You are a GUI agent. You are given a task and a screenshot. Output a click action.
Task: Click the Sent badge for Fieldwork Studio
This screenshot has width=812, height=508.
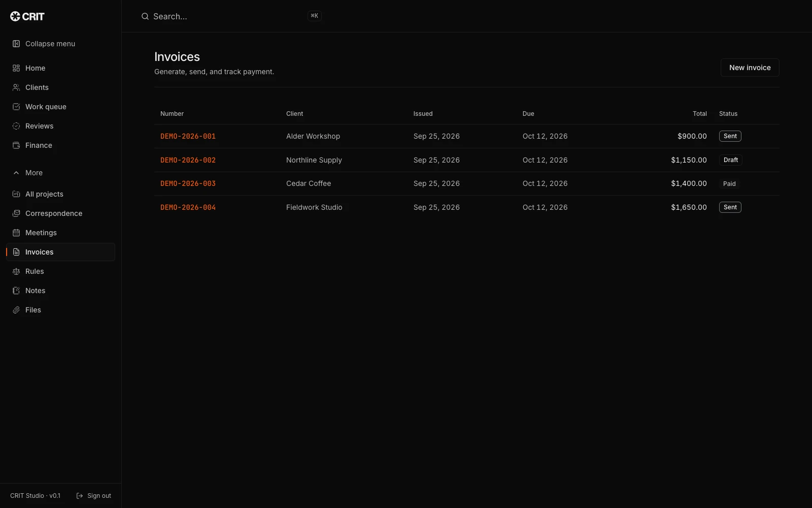click(730, 207)
